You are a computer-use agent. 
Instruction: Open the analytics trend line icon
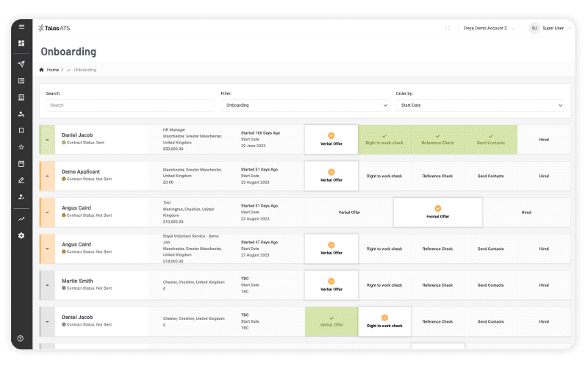tap(21, 219)
